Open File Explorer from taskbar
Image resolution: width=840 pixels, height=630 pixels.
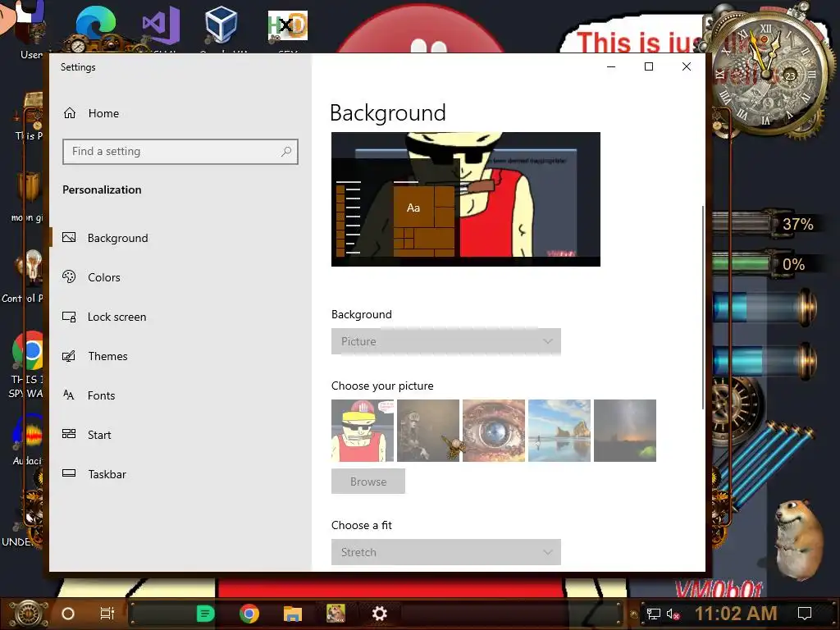pos(293,614)
